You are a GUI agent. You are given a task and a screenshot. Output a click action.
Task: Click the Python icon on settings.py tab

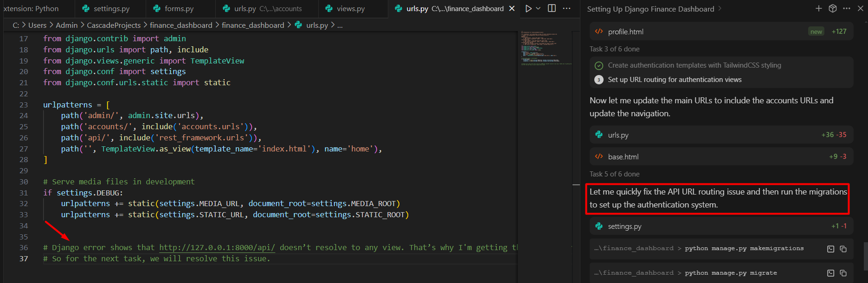(86, 8)
